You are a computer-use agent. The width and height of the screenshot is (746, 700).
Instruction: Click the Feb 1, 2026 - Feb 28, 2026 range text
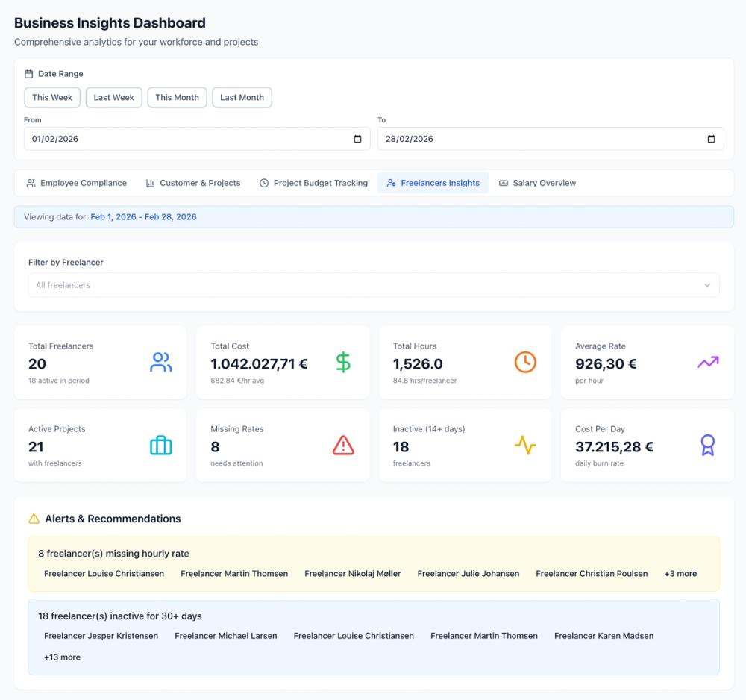[x=143, y=217]
